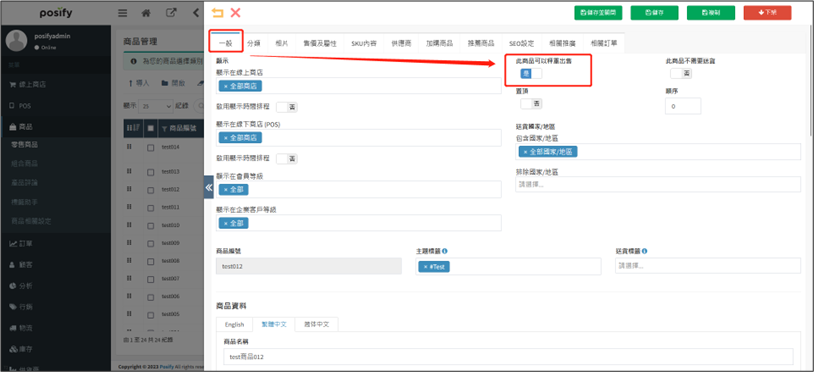Click the info icon next to 主題標籤
This screenshot has width=814, height=372.
(x=445, y=251)
